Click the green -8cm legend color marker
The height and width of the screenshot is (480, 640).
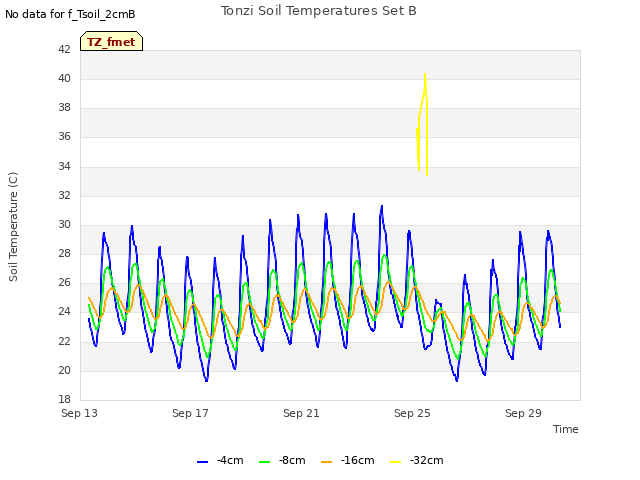264,462
